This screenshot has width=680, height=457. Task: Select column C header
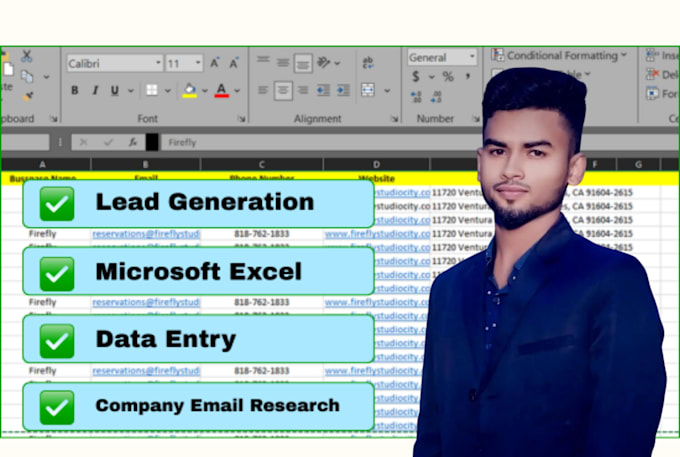click(262, 164)
